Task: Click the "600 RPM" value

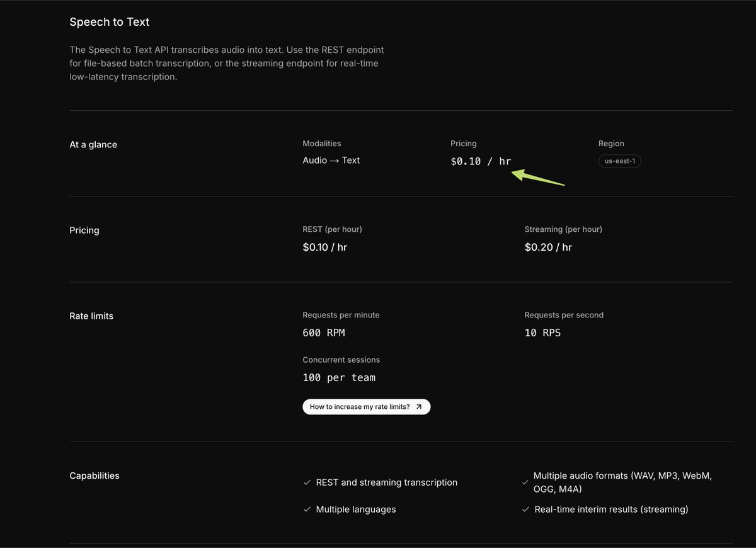Action: (324, 333)
